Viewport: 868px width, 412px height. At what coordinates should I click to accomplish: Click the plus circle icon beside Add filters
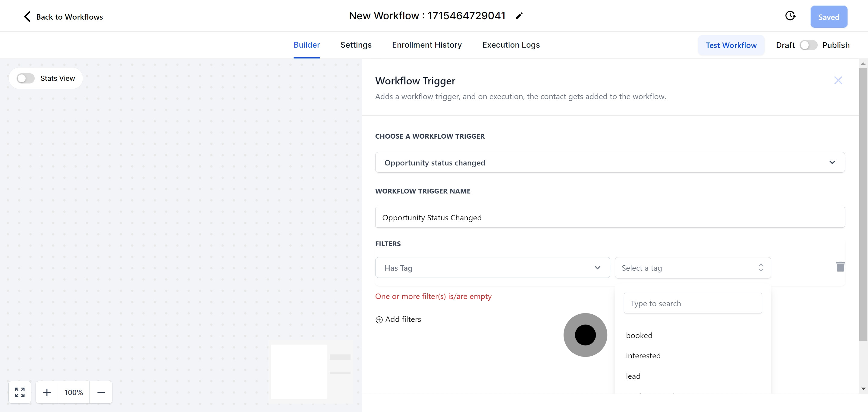coord(379,320)
